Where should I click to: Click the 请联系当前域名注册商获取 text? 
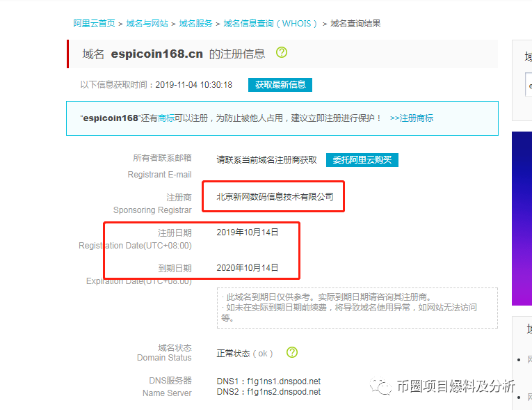266,160
